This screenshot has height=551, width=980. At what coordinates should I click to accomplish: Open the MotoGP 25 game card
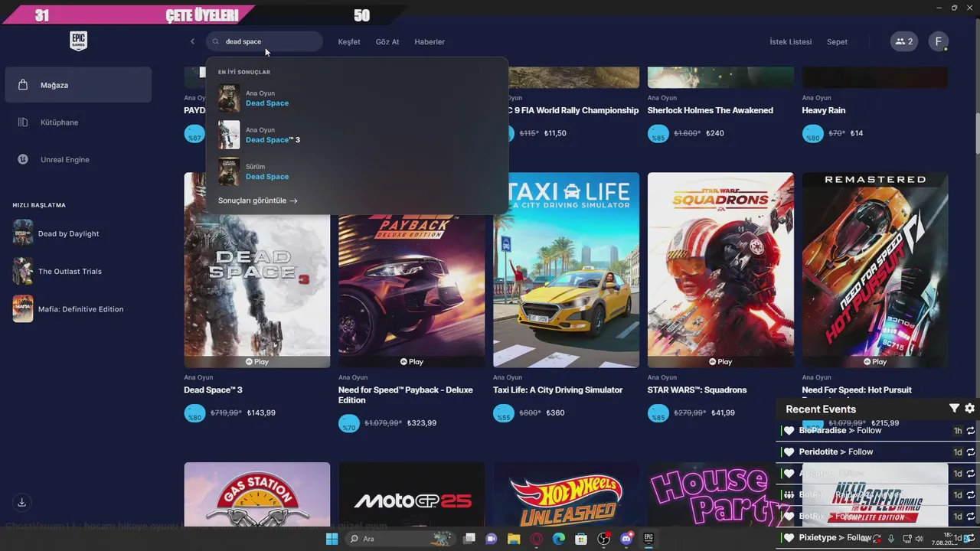[411, 494]
